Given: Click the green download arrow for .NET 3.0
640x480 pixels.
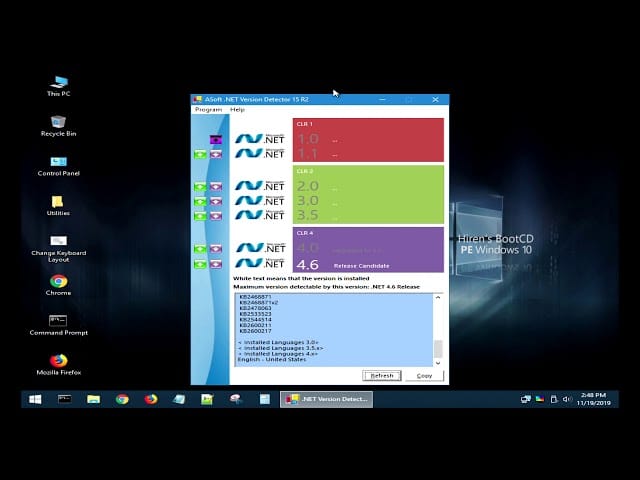Looking at the screenshot, I should pyautogui.click(x=200, y=202).
